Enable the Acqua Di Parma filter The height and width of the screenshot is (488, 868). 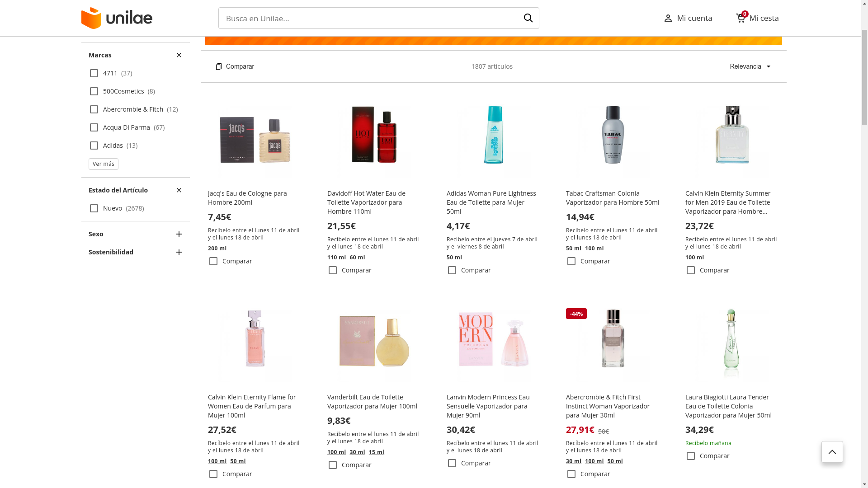point(94,127)
